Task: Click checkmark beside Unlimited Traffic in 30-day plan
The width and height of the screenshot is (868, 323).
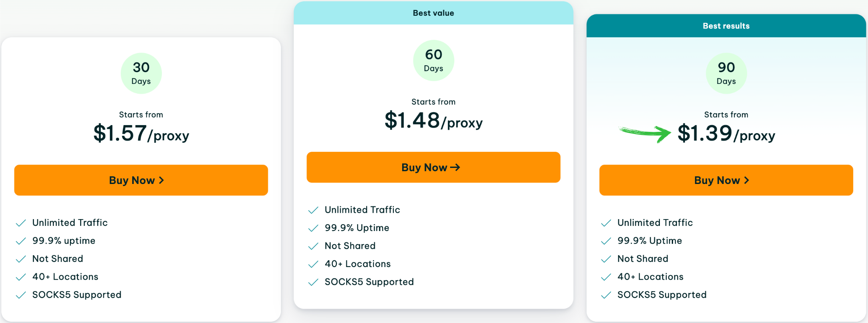Action: (x=21, y=223)
